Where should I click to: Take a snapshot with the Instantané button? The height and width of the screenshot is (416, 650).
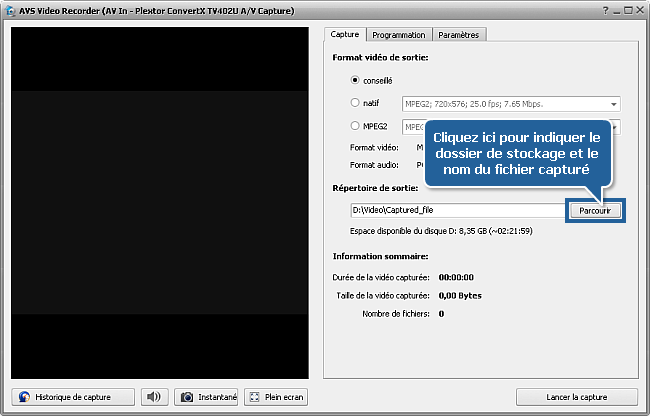click(x=206, y=397)
